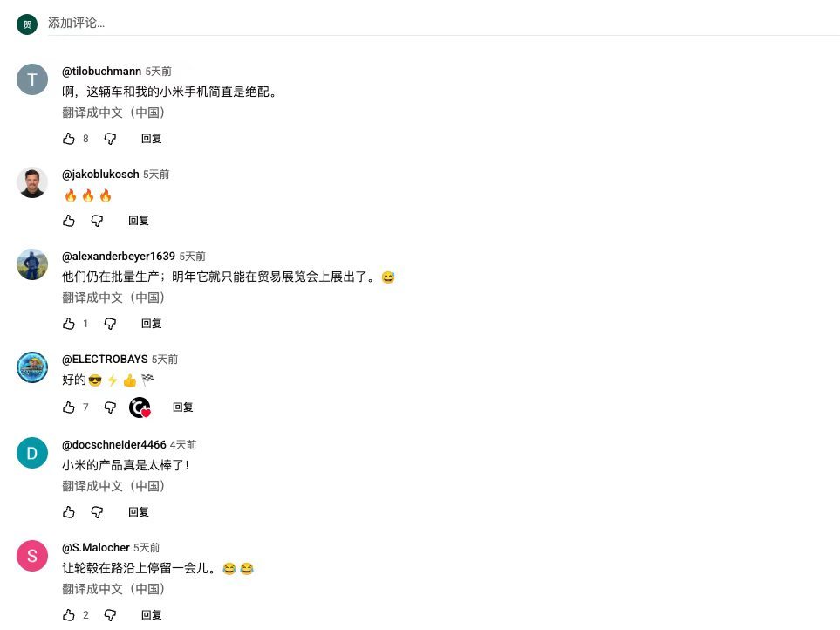Viewport: 840px width, 630px height.
Task: Open the @ELECTROBAYS channel avatar
Action: click(x=32, y=367)
